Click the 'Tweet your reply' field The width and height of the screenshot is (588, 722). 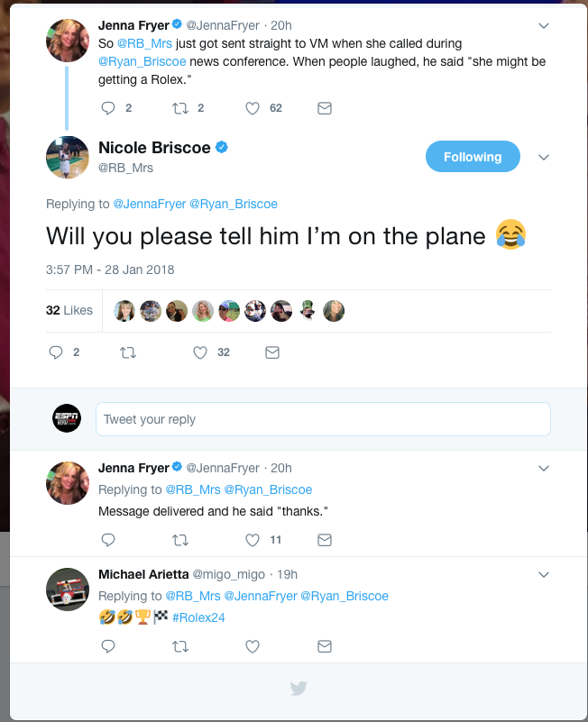click(x=323, y=419)
